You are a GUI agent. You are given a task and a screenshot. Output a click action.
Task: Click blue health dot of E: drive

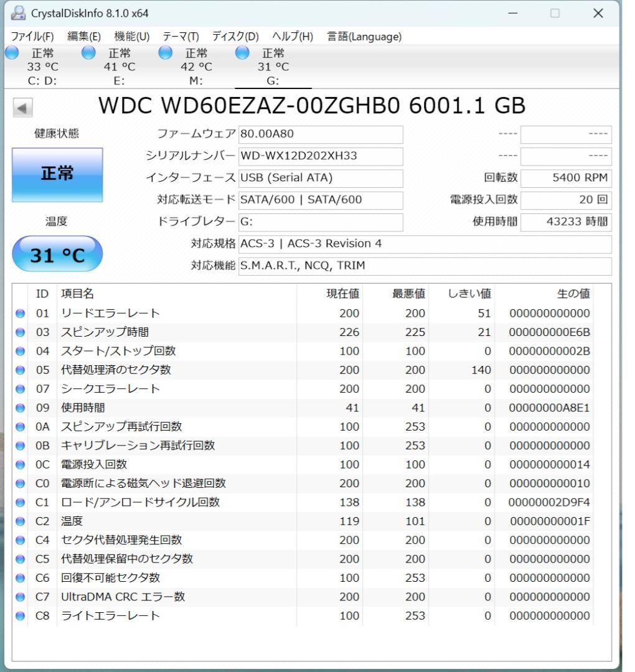tap(89, 53)
